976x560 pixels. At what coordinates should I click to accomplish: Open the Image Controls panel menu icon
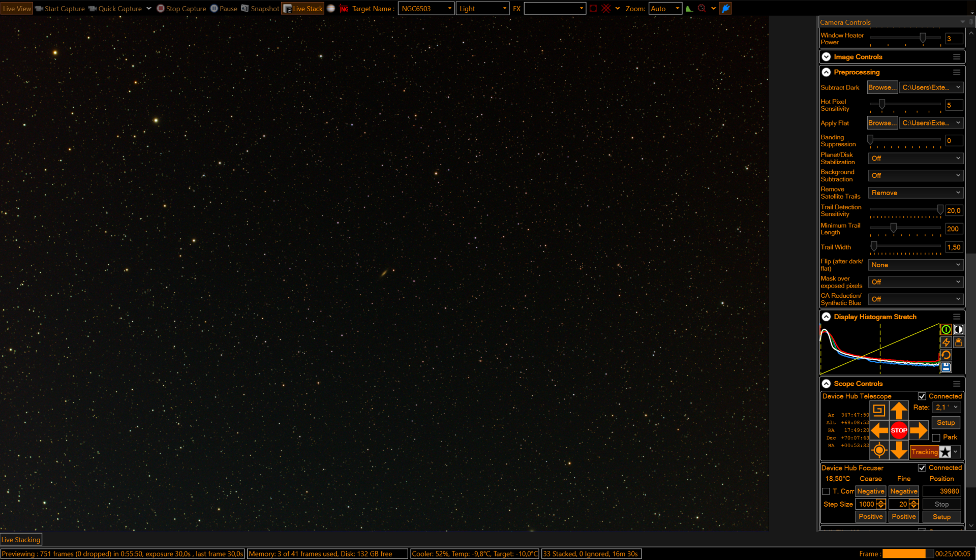957,57
